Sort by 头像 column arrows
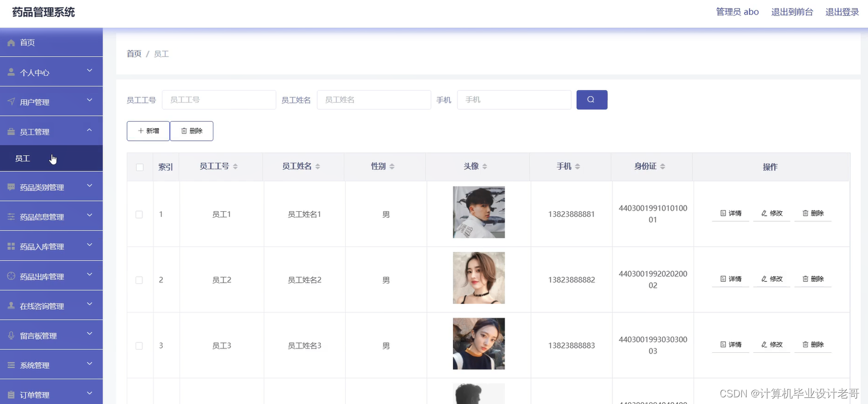The width and height of the screenshot is (868, 404). (x=485, y=167)
